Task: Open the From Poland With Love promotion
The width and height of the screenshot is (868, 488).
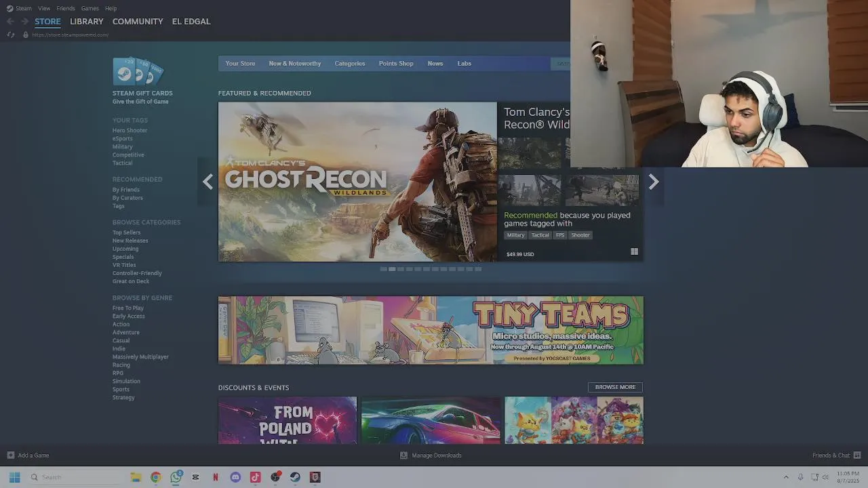Action: coord(288,420)
